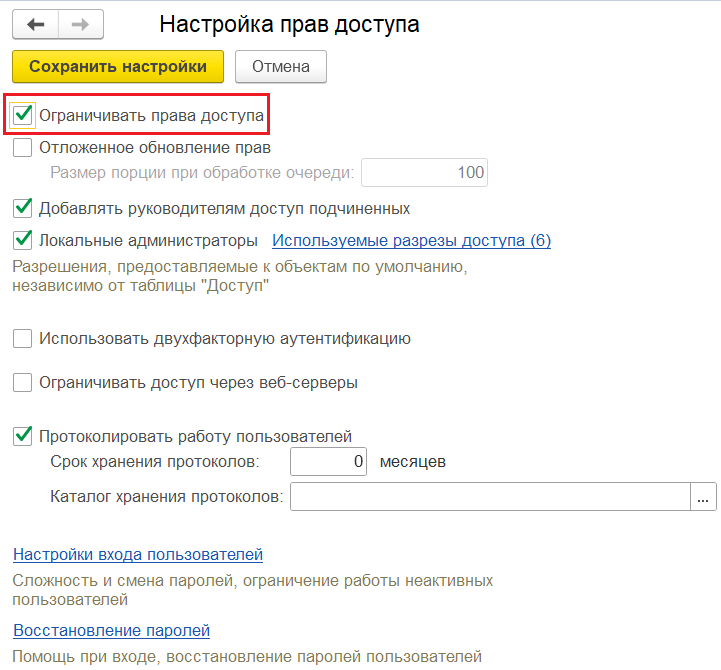Open Используемые разрезы доступа (6) link
Screen dimensions: 721x670
coord(411,241)
